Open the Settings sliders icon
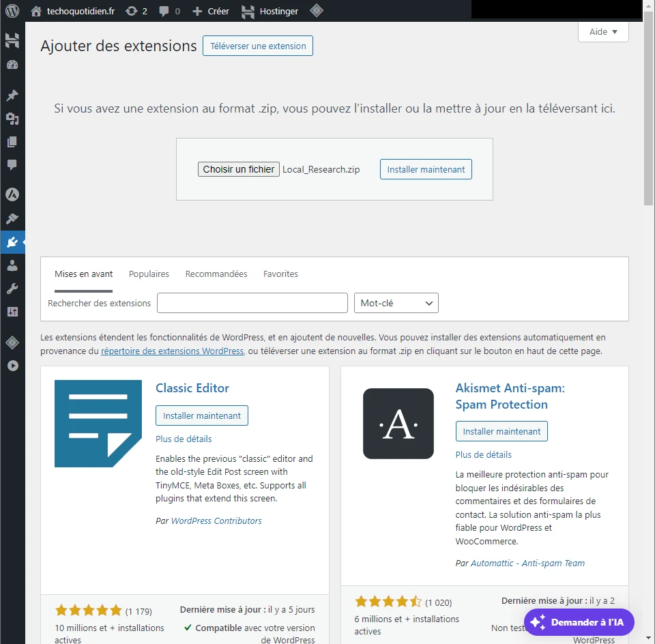 click(12, 312)
